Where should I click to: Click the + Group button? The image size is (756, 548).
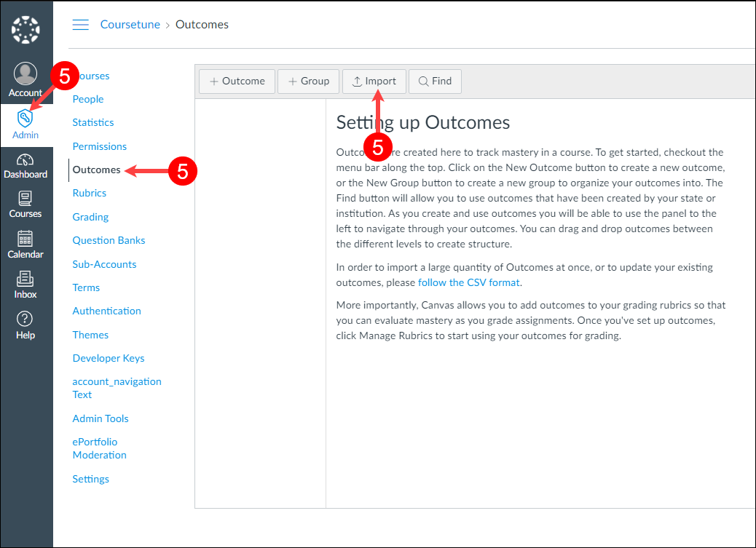pyautogui.click(x=308, y=82)
